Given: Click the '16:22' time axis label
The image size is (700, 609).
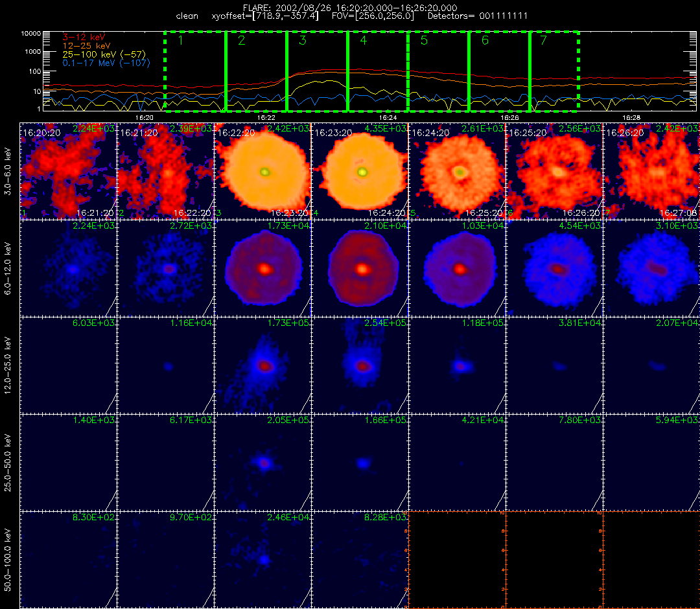Looking at the screenshot, I should 266,117.
